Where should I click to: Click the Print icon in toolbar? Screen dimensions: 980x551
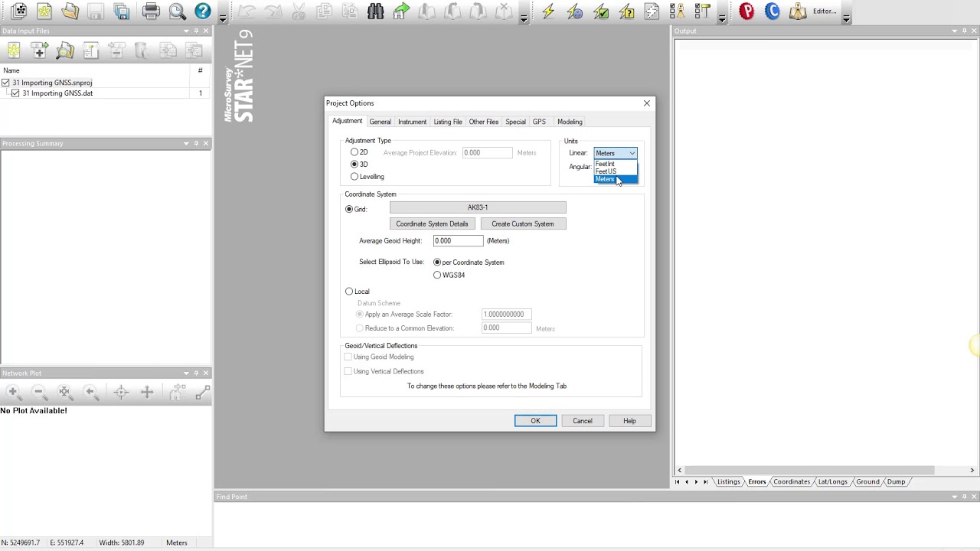pos(151,11)
